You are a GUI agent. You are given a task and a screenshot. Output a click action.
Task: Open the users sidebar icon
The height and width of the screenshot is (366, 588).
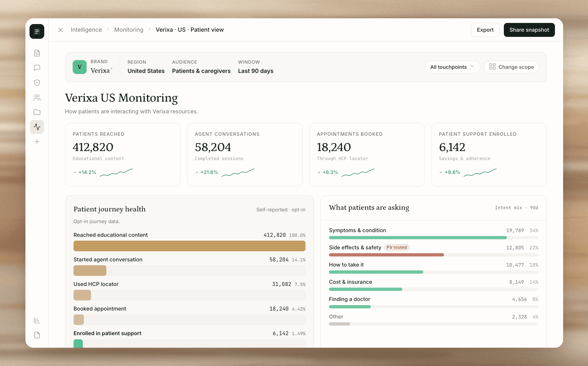(x=37, y=97)
